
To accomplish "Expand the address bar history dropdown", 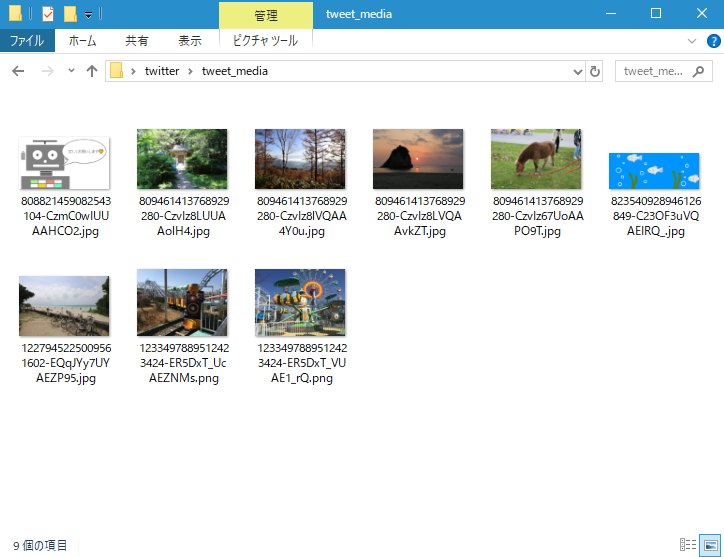I will coord(578,71).
